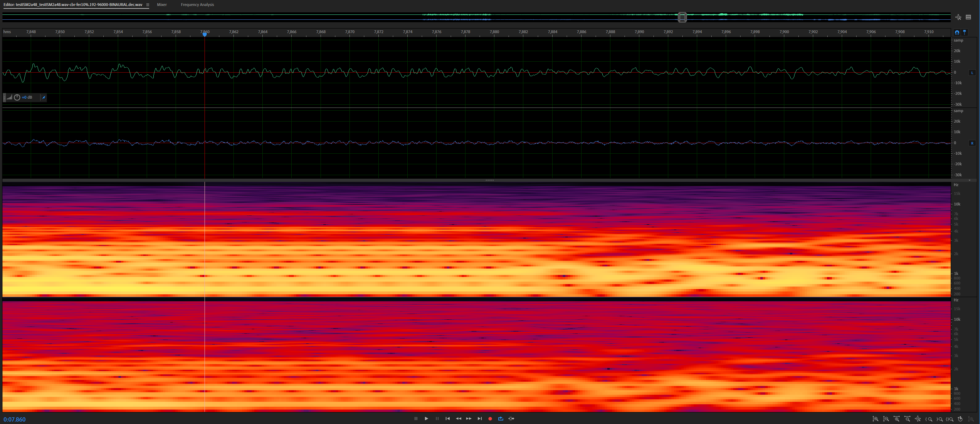Toggle left channel L enable button
The width and height of the screenshot is (980, 424).
(972, 73)
